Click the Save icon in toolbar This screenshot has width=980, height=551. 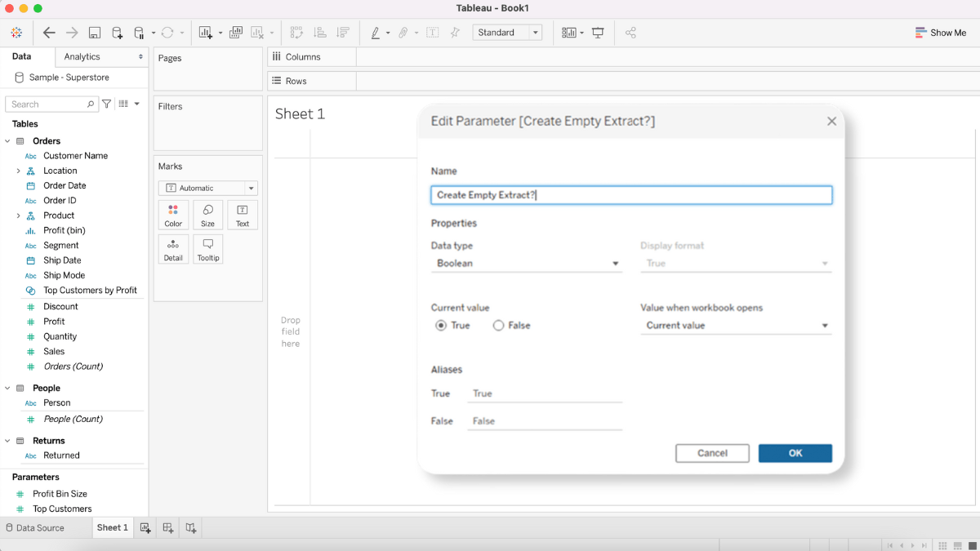point(95,33)
